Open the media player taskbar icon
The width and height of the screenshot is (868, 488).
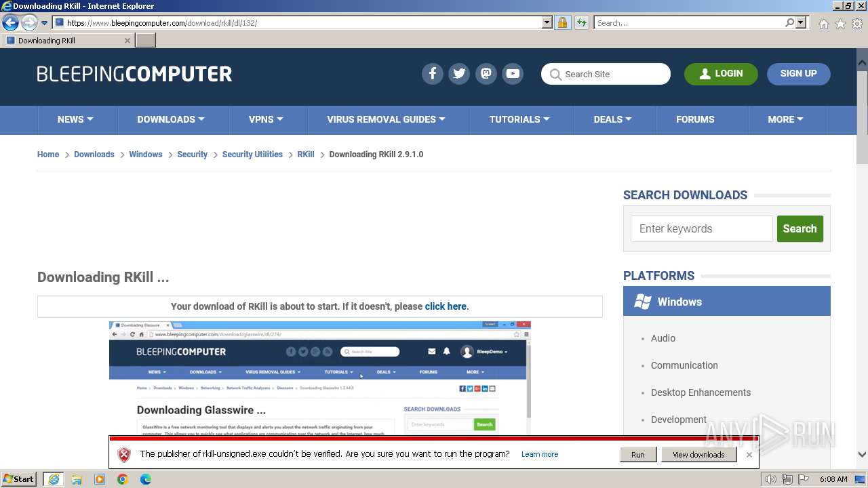100,479
